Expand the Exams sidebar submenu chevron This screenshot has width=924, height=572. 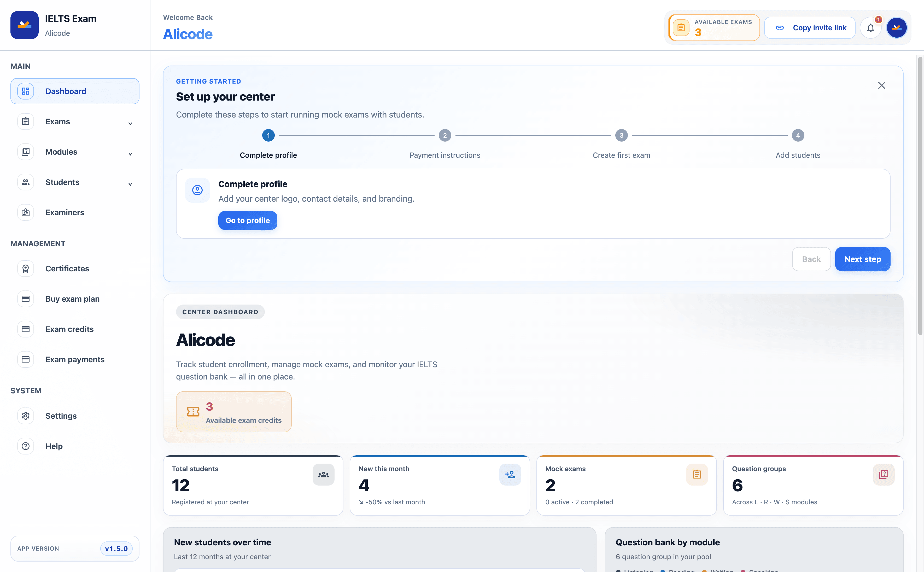(130, 124)
